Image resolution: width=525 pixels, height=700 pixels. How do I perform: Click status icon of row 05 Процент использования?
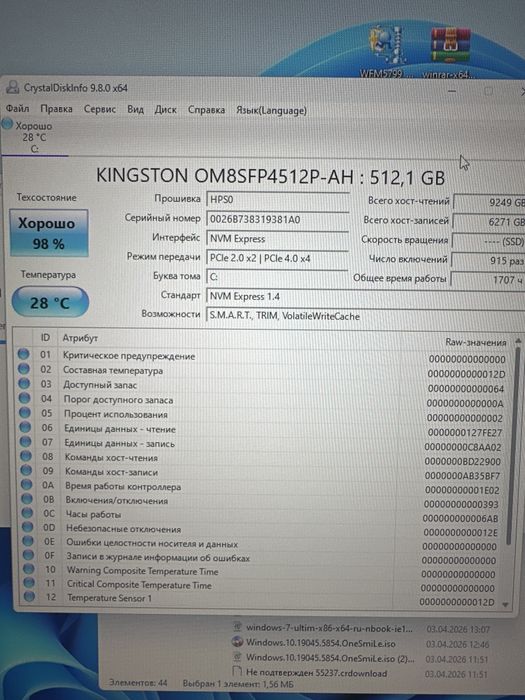(25, 412)
